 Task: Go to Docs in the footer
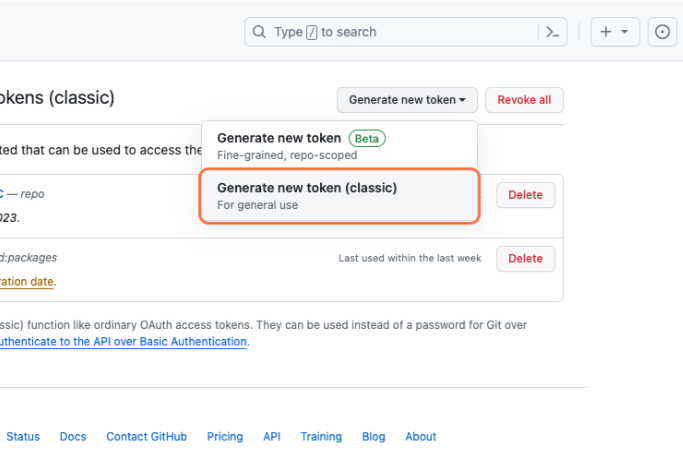(x=73, y=437)
